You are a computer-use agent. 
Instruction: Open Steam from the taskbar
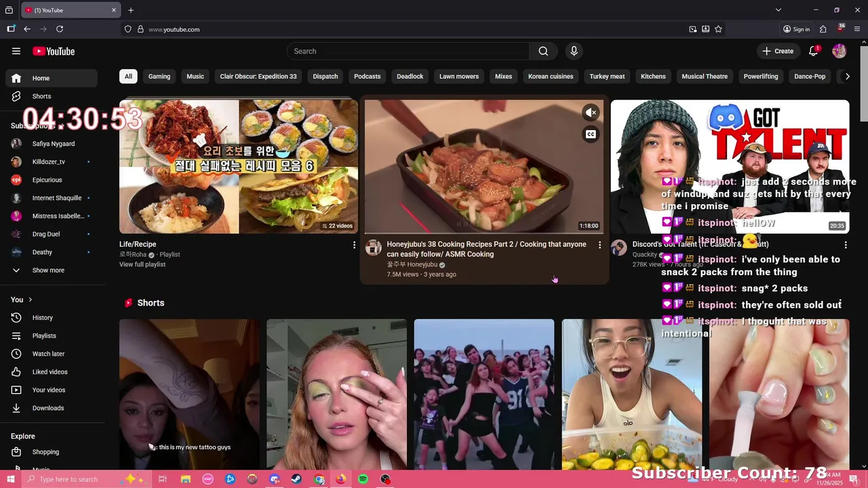(x=296, y=479)
